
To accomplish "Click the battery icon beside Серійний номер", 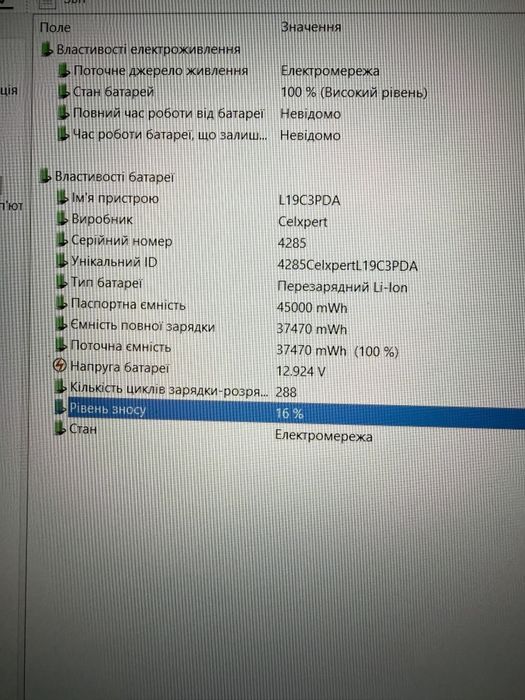I will point(62,241).
